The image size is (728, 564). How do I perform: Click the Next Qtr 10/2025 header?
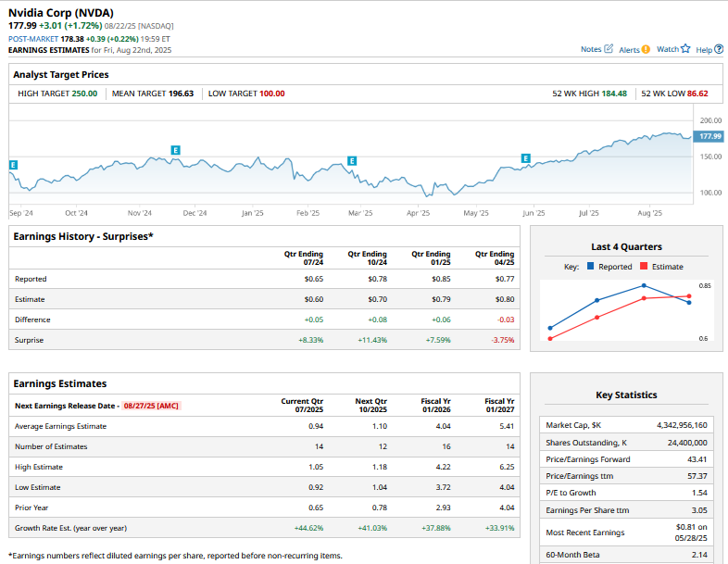tap(371, 406)
